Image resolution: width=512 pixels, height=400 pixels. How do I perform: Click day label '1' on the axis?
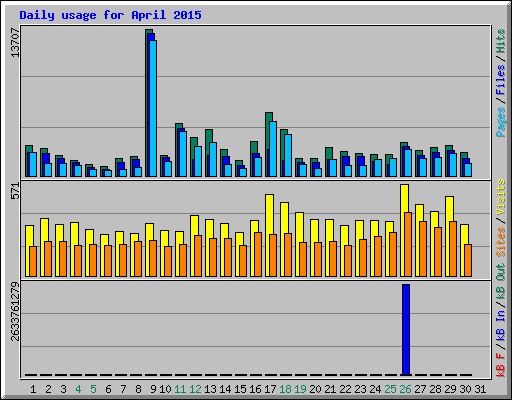click(33, 389)
